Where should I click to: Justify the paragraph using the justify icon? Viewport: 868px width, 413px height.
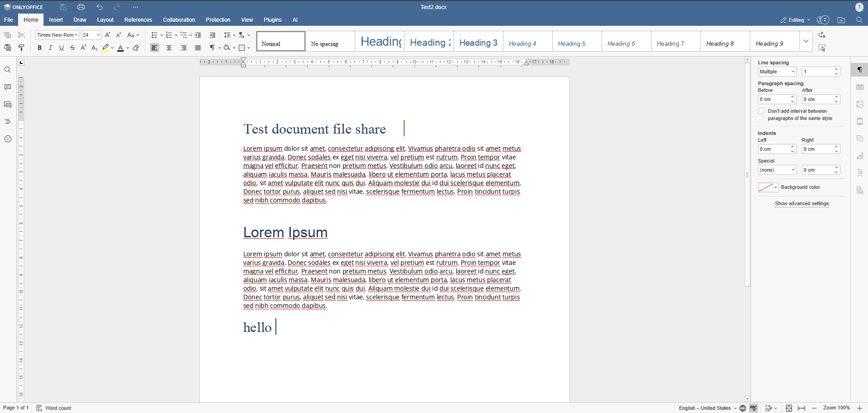(198, 48)
